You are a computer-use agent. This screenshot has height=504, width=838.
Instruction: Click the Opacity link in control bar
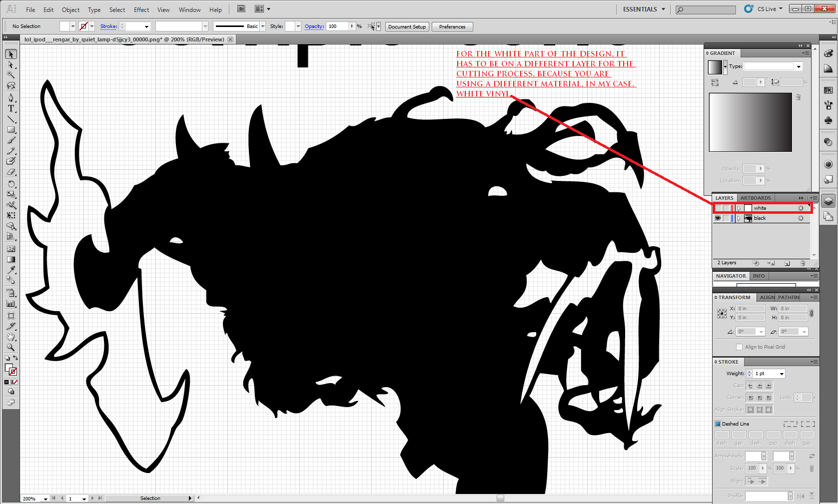[x=314, y=26]
